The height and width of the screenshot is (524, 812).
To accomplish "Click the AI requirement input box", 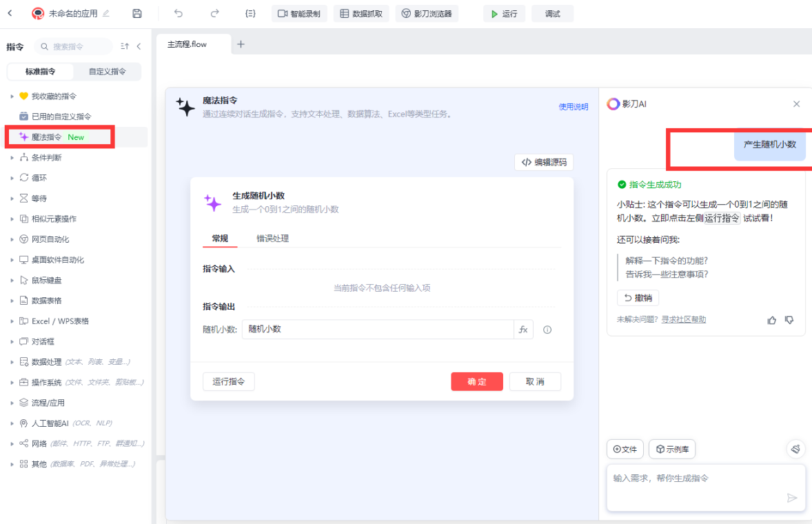I will click(x=696, y=478).
